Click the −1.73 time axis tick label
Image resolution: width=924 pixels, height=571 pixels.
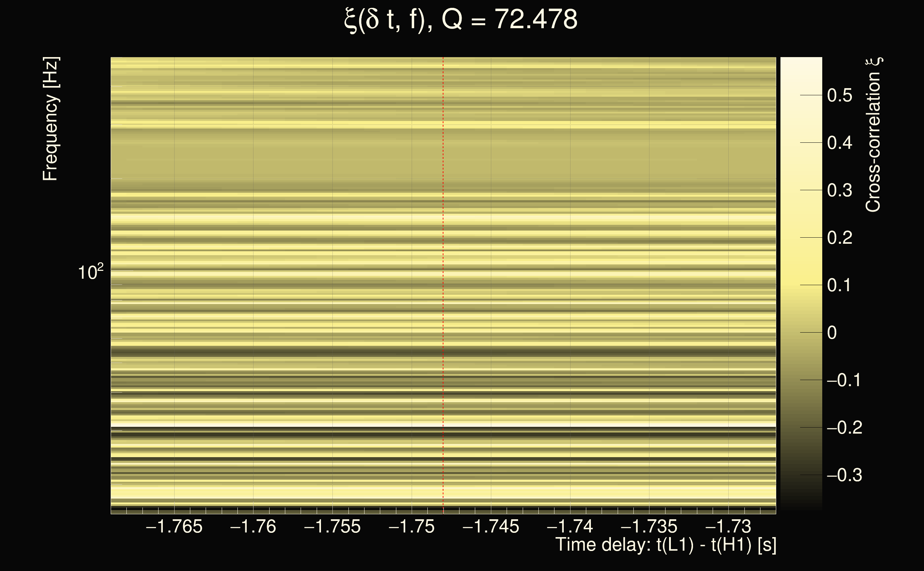pos(728,526)
